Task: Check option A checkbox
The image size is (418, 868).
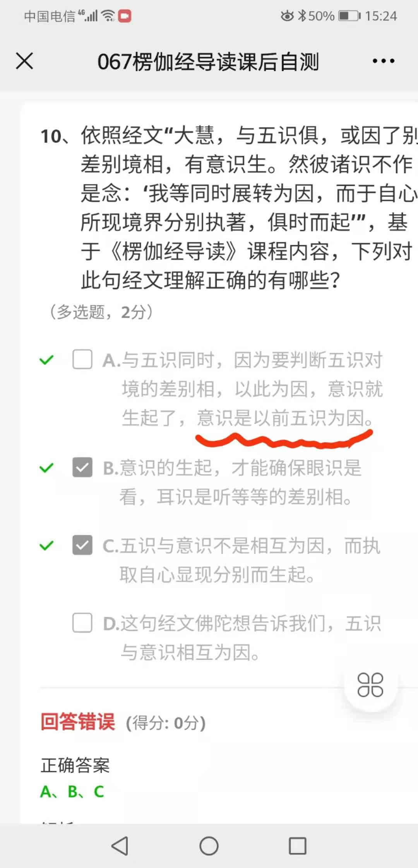Action: [x=82, y=359]
